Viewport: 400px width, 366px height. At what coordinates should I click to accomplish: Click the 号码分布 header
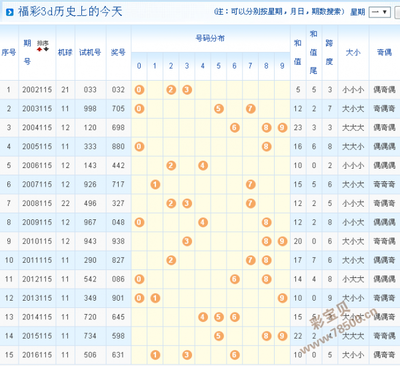(210, 38)
